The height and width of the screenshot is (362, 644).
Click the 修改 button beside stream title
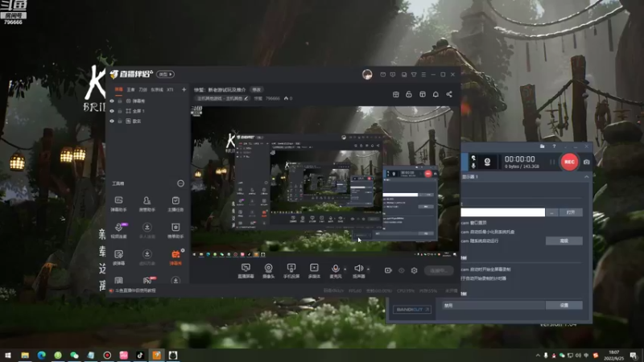tap(256, 89)
